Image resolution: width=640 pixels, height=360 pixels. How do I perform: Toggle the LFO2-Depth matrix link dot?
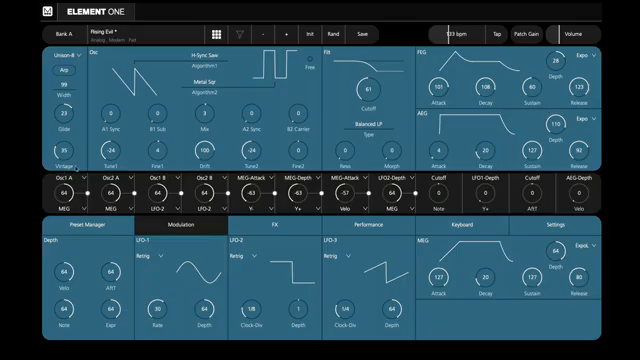416,193
